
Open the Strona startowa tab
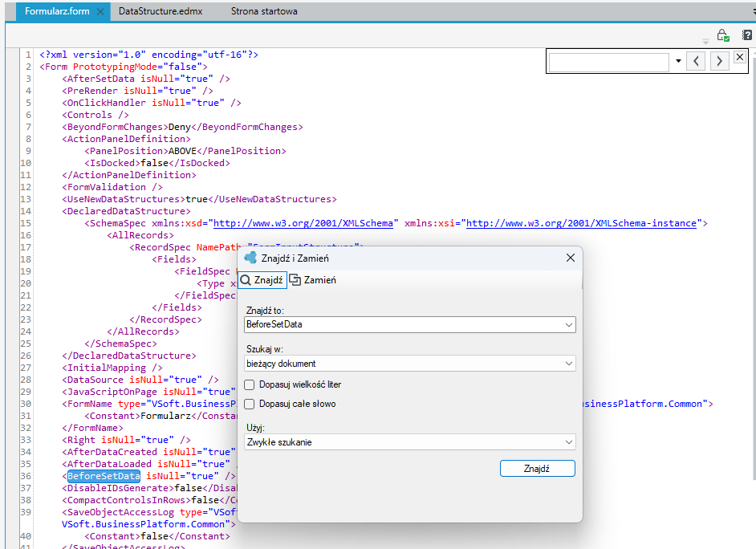coord(264,11)
